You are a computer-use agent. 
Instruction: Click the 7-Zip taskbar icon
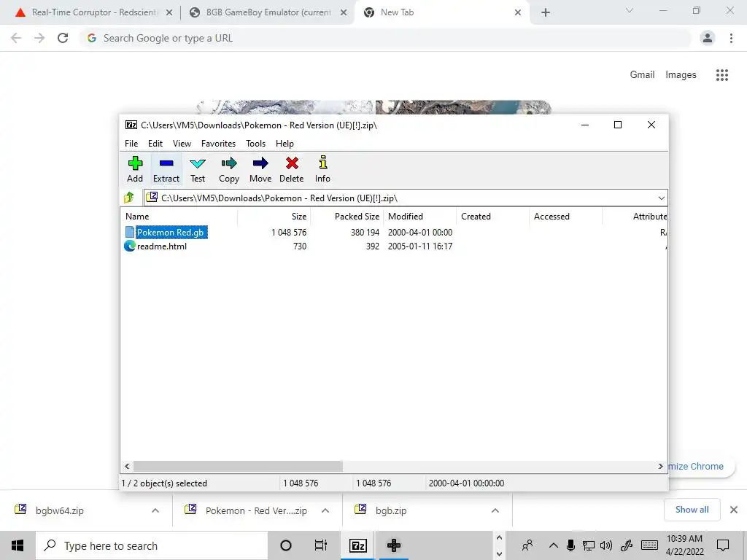[x=357, y=545]
